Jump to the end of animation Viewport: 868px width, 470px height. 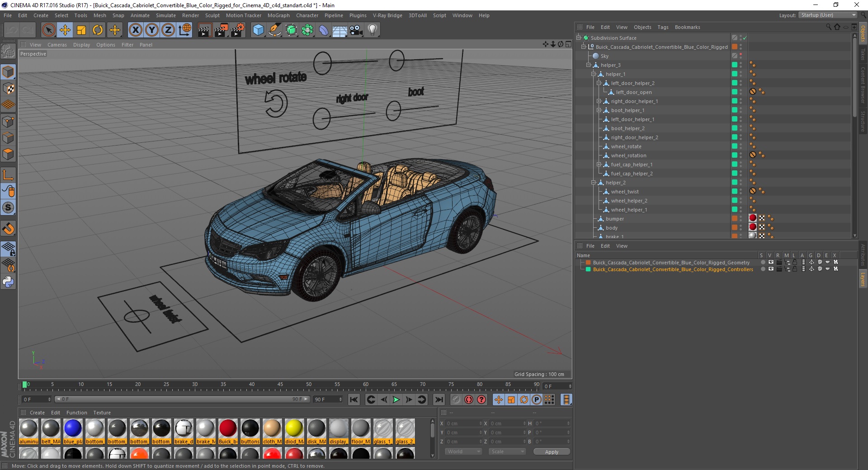pos(439,399)
